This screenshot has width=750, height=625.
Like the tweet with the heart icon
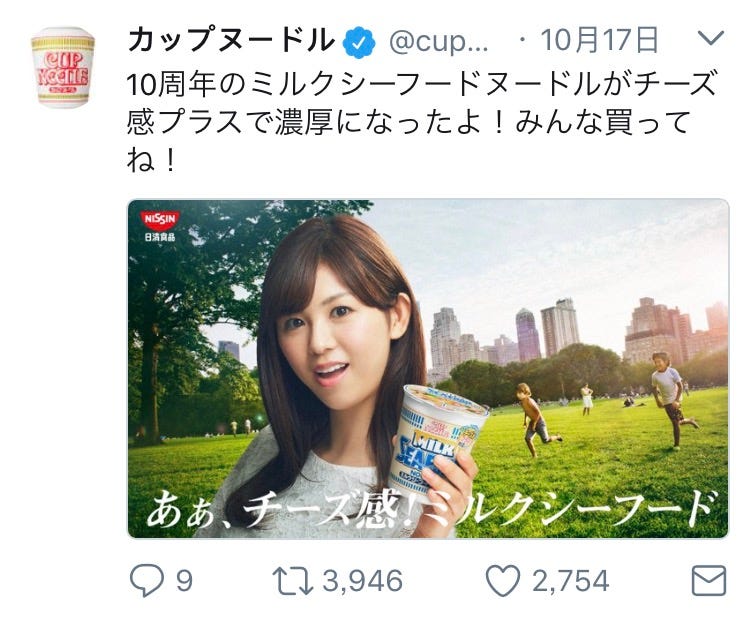[502, 581]
